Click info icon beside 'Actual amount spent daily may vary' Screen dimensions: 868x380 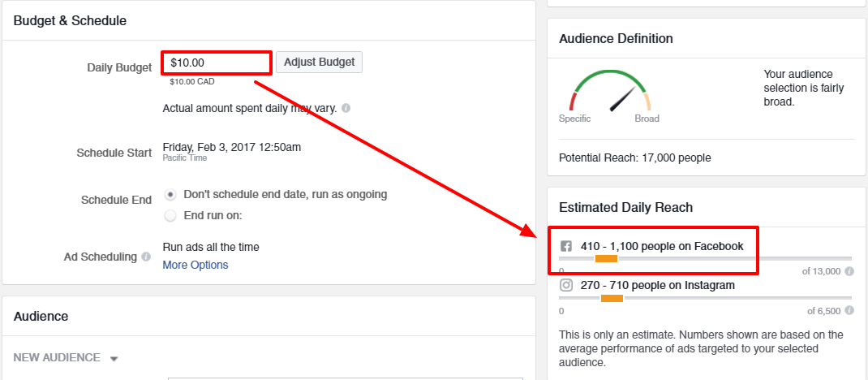click(346, 108)
